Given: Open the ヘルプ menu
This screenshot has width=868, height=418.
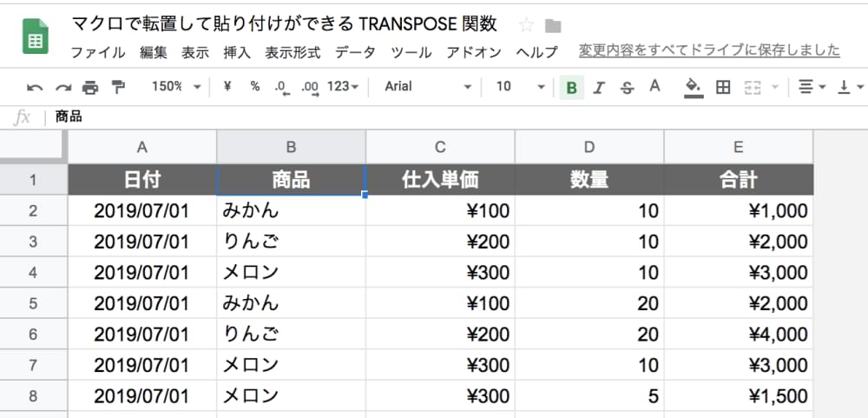Looking at the screenshot, I should pyautogui.click(x=537, y=53).
